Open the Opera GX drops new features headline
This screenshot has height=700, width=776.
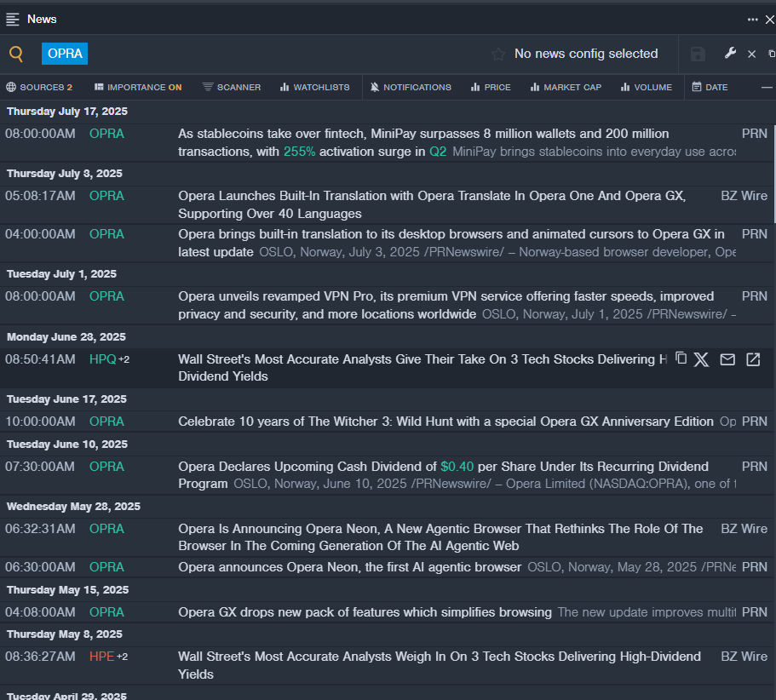click(365, 612)
